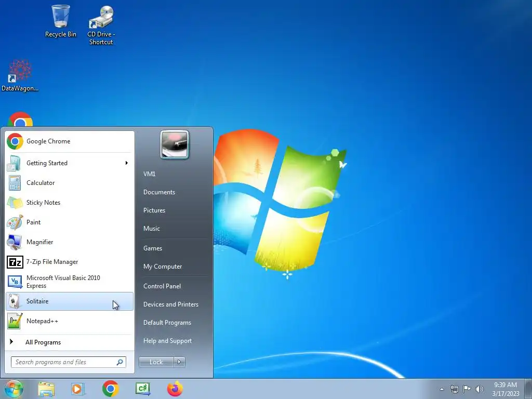The image size is (532, 399).
Task: Start Solitaire from the Start menu
Action: 70,301
